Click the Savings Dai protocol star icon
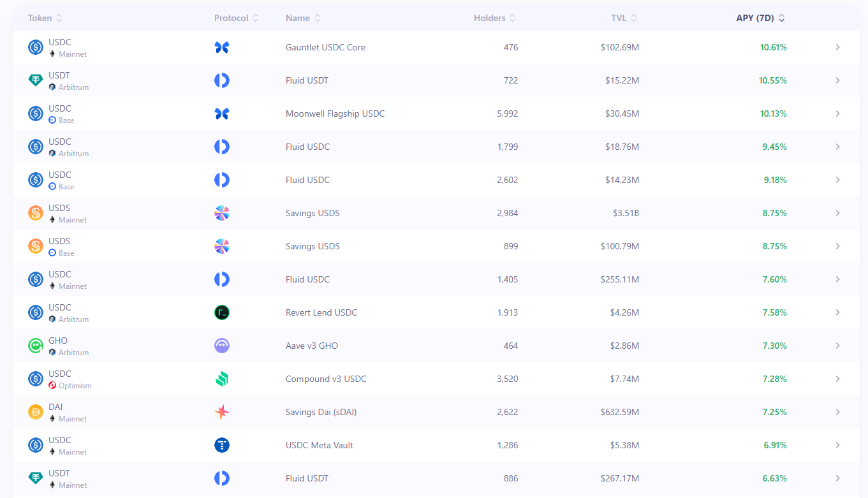This screenshot has width=868, height=498. [x=222, y=412]
